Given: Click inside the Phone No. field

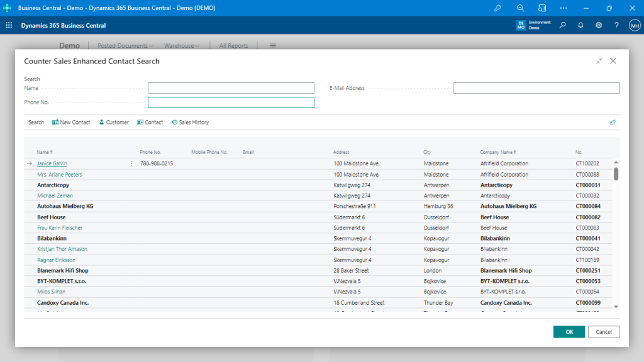Looking at the screenshot, I should click(x=231, y=102).
